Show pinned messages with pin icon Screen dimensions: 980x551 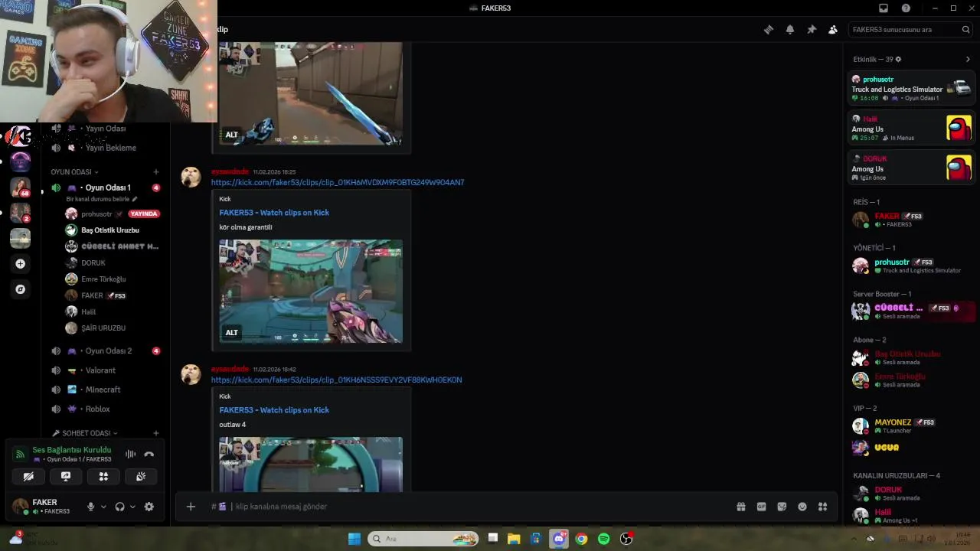point(812,30)
